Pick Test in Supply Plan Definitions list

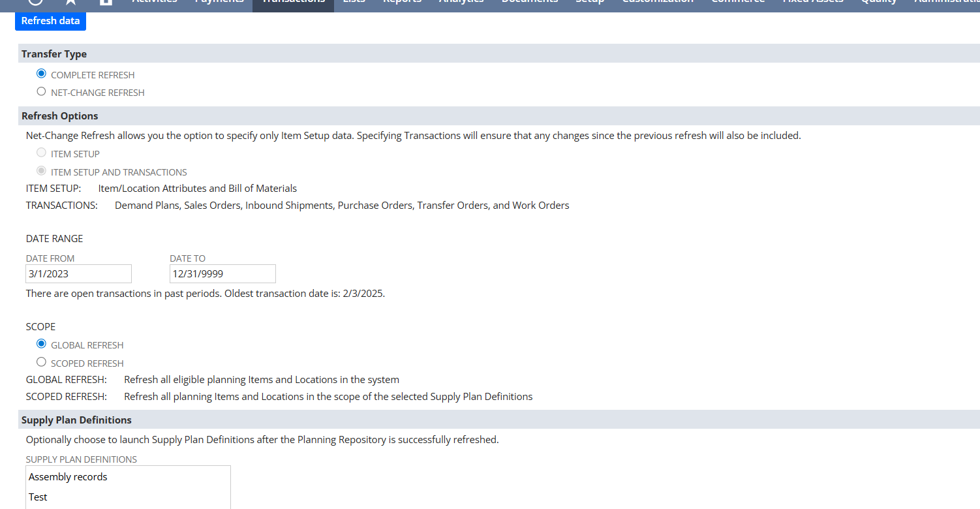click(38, 497)
